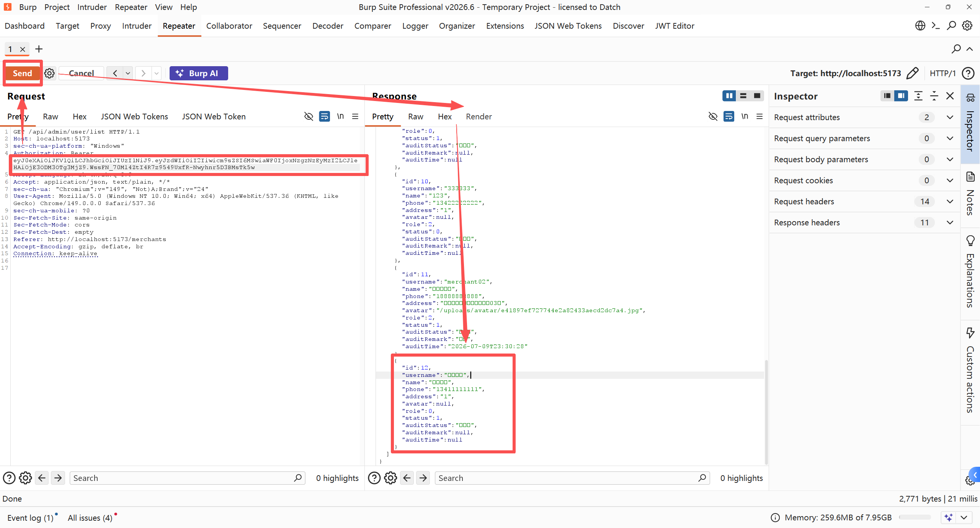The image size is (980, 528).
Task: Jump to next response search match
Action: (423, 478)
